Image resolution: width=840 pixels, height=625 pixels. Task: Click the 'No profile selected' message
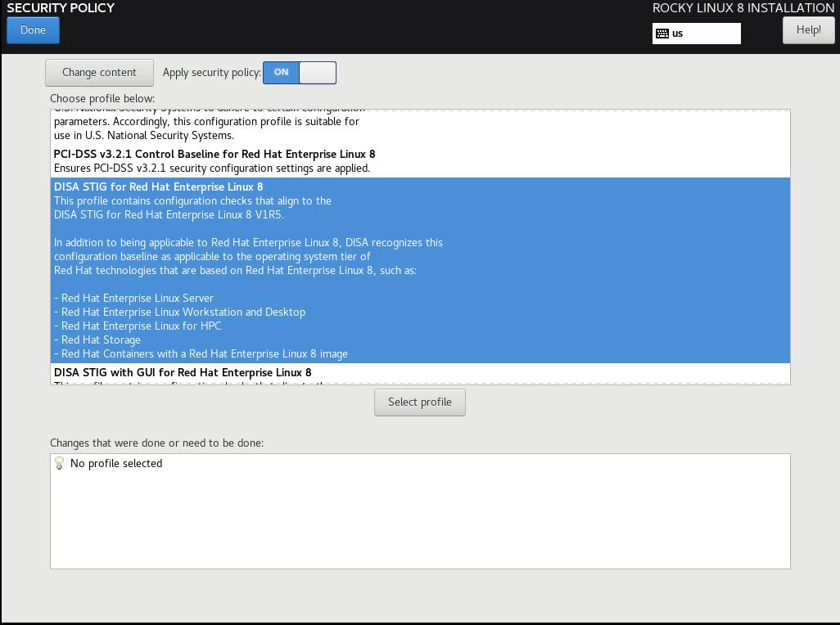tap(116, 464)
